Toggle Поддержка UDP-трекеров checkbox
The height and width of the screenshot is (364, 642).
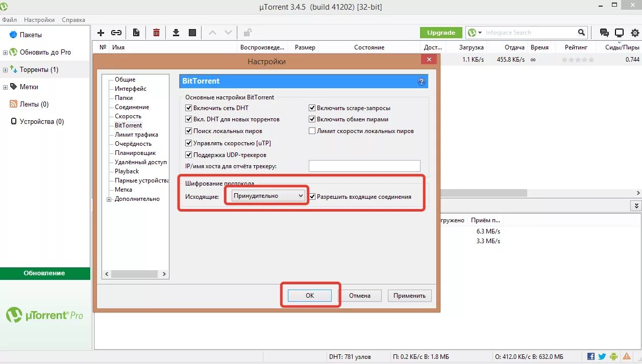tap(188, 154)
